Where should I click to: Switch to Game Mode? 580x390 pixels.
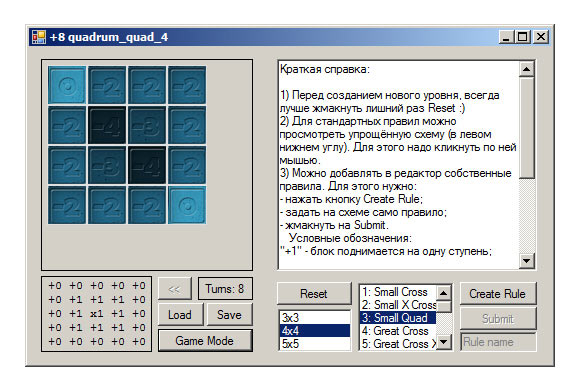205,340
